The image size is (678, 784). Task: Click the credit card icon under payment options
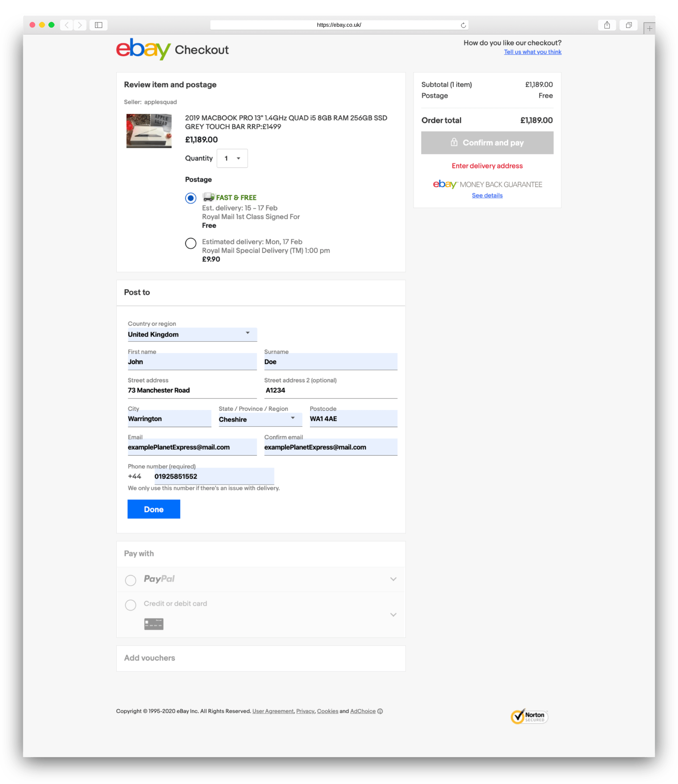(153, 624)
